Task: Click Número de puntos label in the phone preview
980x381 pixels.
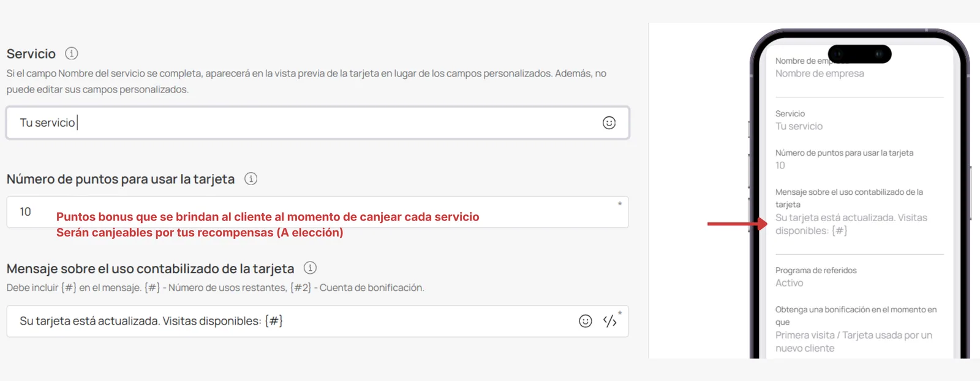Action: pos(844,153)
